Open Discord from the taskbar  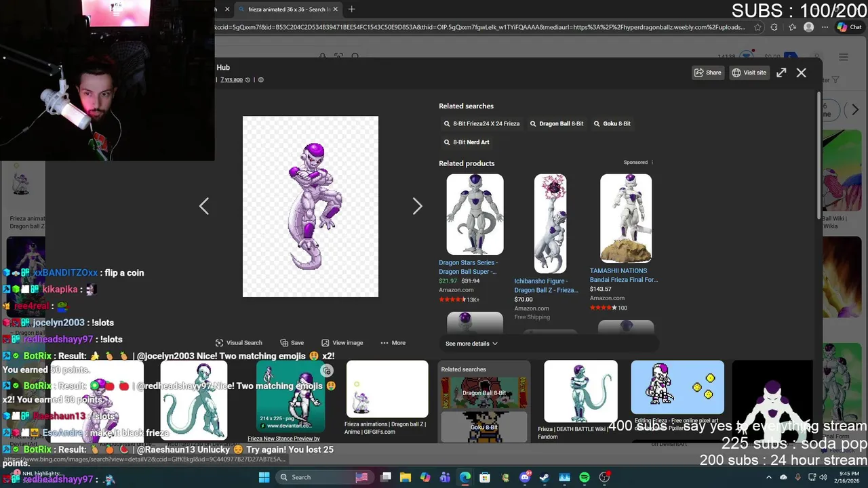(x=525, y=477)
